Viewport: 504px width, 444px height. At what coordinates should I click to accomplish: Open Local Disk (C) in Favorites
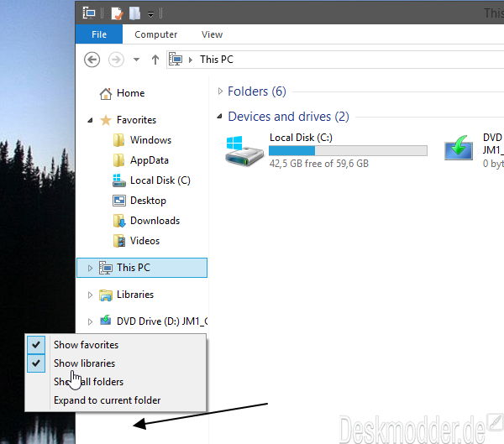click(160, 180)
